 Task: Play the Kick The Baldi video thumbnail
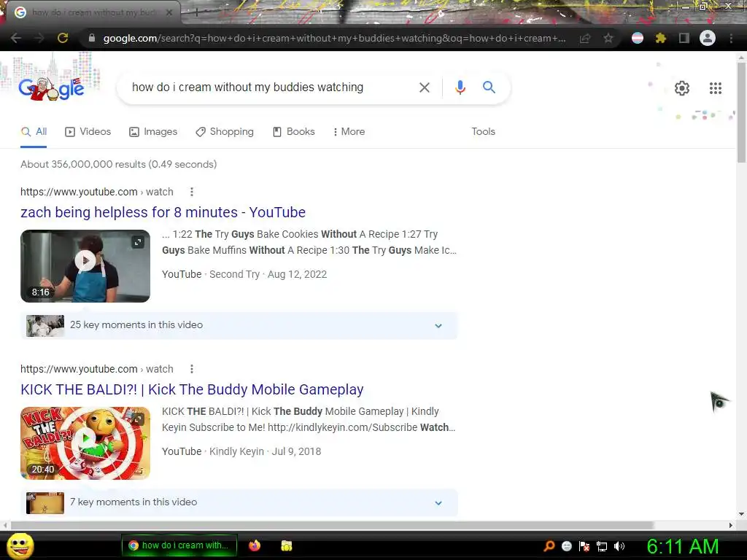click(85, 438)
